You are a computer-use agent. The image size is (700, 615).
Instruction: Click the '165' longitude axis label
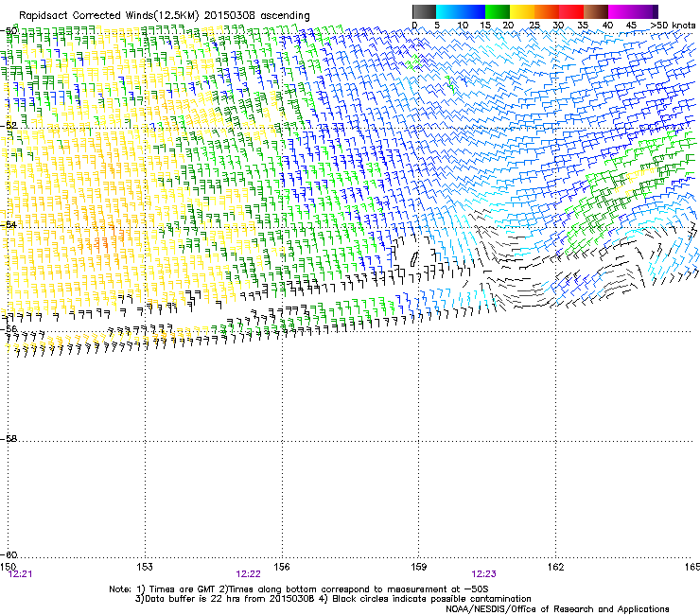(692, 567)
